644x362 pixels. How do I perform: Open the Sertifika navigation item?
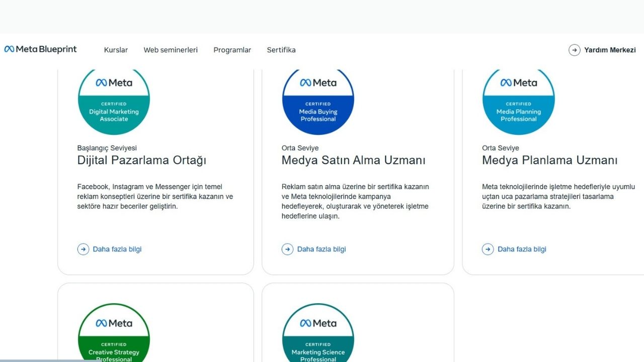click(x=281, y=50)
